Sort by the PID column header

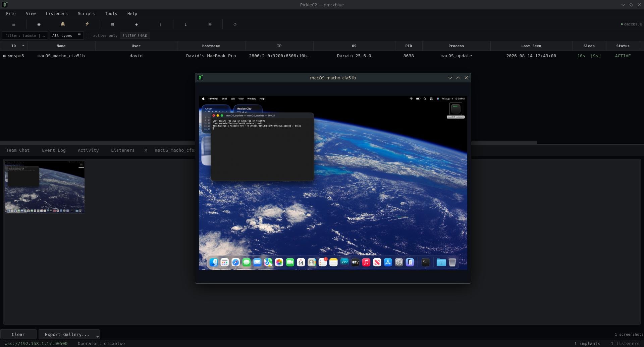coord(409,46)
